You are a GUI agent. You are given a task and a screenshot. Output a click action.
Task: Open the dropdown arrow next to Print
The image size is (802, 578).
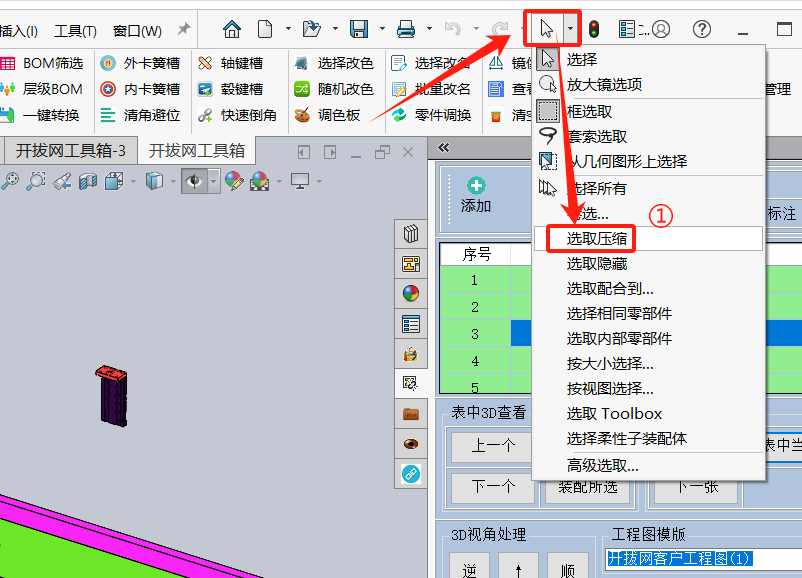[429, 29]
